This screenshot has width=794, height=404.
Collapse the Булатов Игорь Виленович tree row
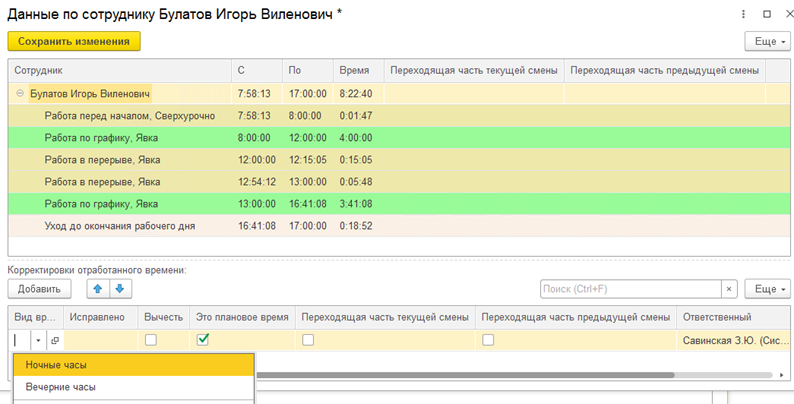(x=21, y=94)
